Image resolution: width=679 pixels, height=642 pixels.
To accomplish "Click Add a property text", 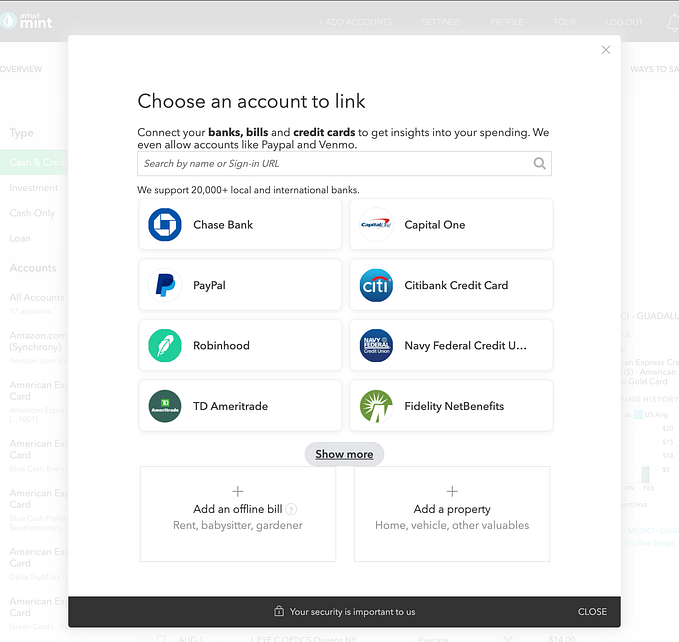I will pyautogui.click(x=452, y=509).
